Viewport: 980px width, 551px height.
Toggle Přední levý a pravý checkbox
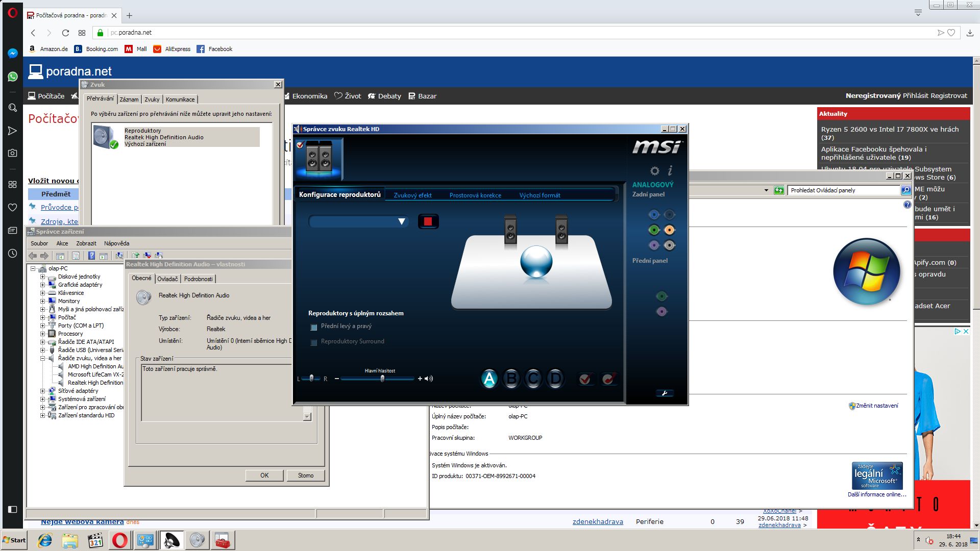click(x=314, y=327)
